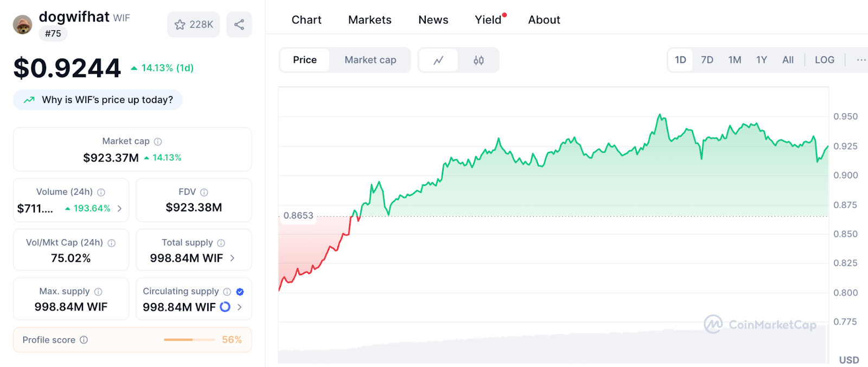The width and height of the screenshot is (868, 367).
Task: Select the 1D time range
Action: (680, 60)
